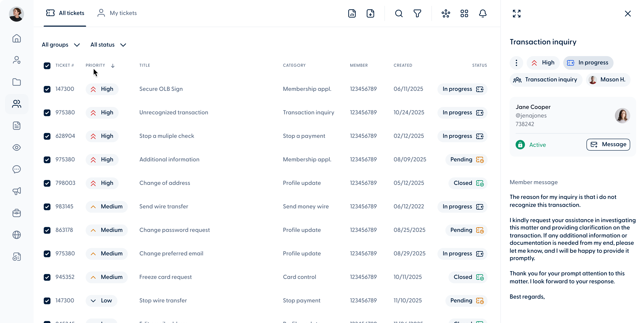Image resolution: width=644 pixels, height=323 pixels.
Task: Click the status icon on ticket 147300 Secure OLB Sign
Action: pyautogui.click(x=480, y=89)
